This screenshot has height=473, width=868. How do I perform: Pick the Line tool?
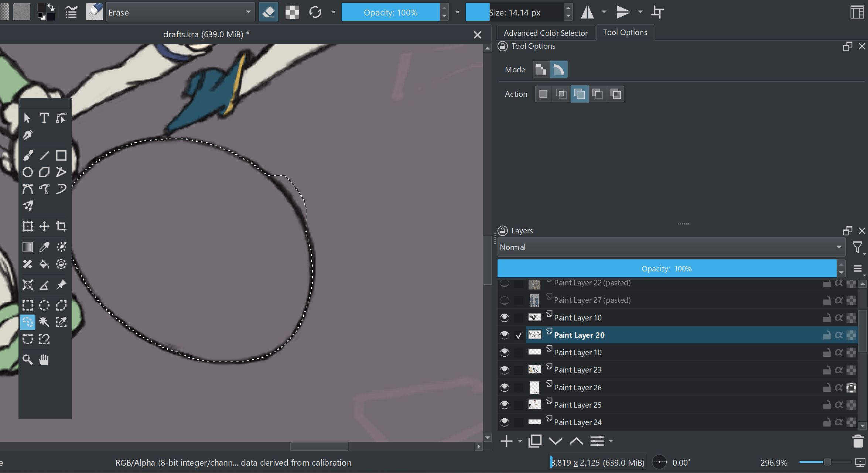[x=44, y=155]
